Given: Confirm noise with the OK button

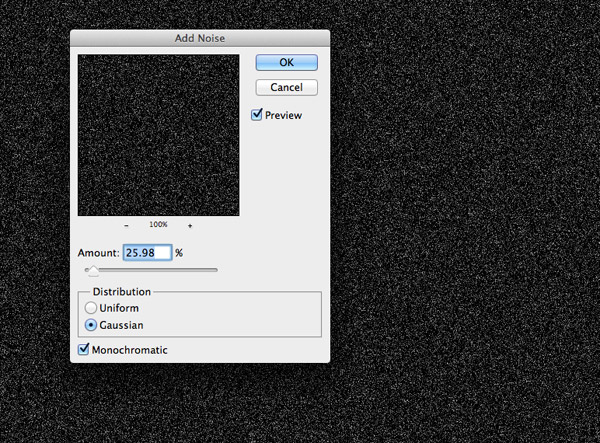Looking at the screenshot, I should 287,62.
